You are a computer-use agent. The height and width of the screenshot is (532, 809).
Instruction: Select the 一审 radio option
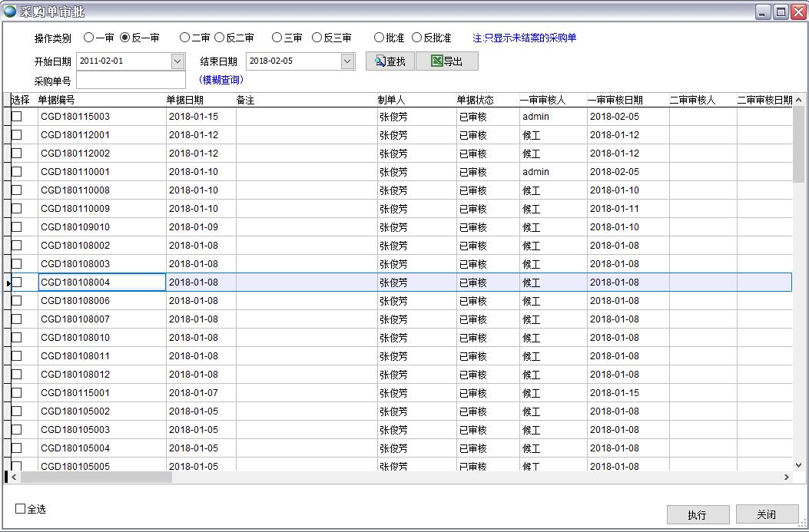pos(89,38)
